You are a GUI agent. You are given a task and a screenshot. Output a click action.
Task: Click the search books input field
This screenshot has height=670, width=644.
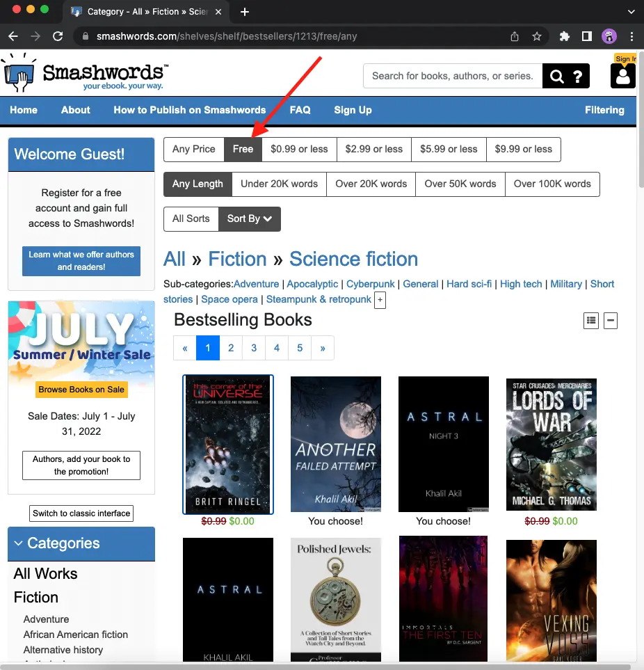click(453, 76)
